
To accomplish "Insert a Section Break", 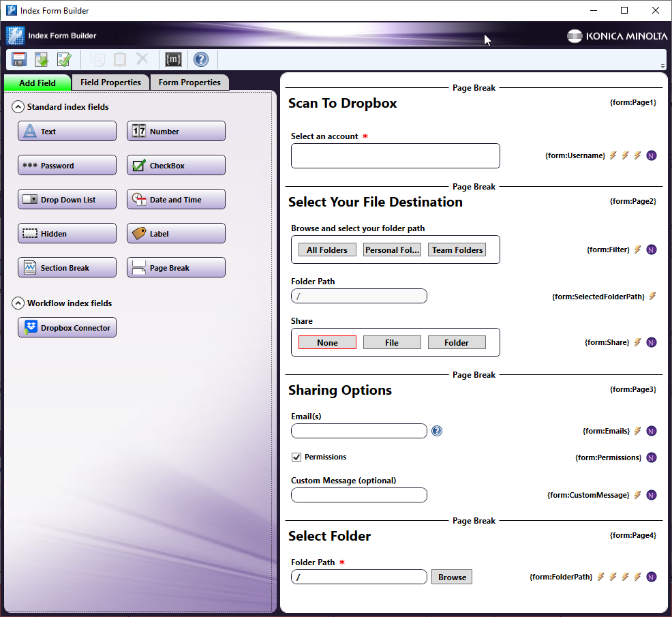I will pos(67,267).
